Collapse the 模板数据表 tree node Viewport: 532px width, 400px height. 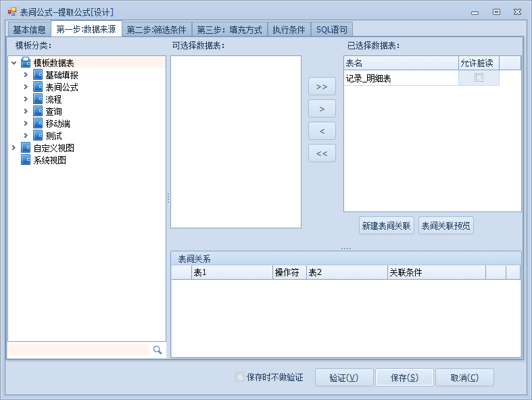(x=14, y=63)
